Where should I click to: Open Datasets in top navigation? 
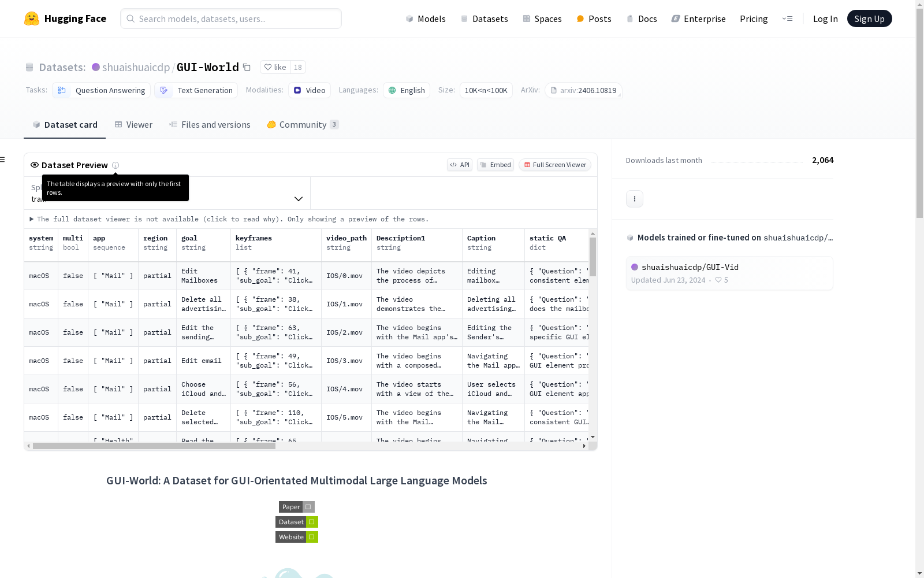point(484,18)
